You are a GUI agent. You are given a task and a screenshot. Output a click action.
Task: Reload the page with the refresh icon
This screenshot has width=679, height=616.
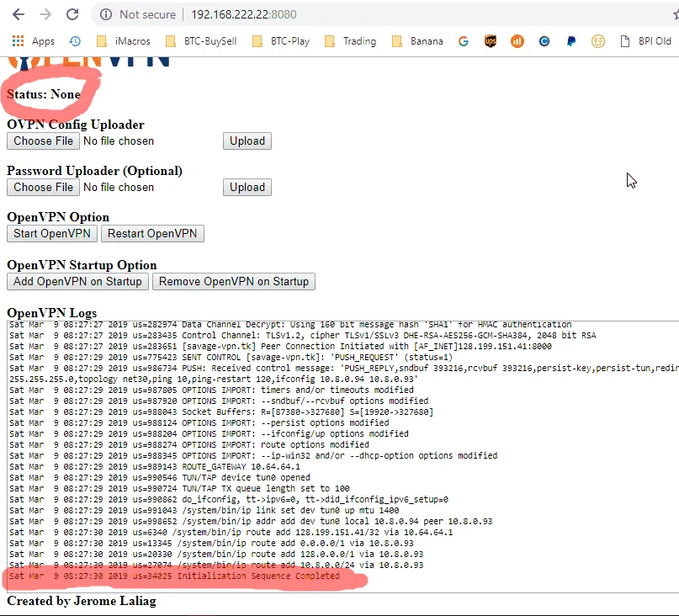(x=72, y=14)
